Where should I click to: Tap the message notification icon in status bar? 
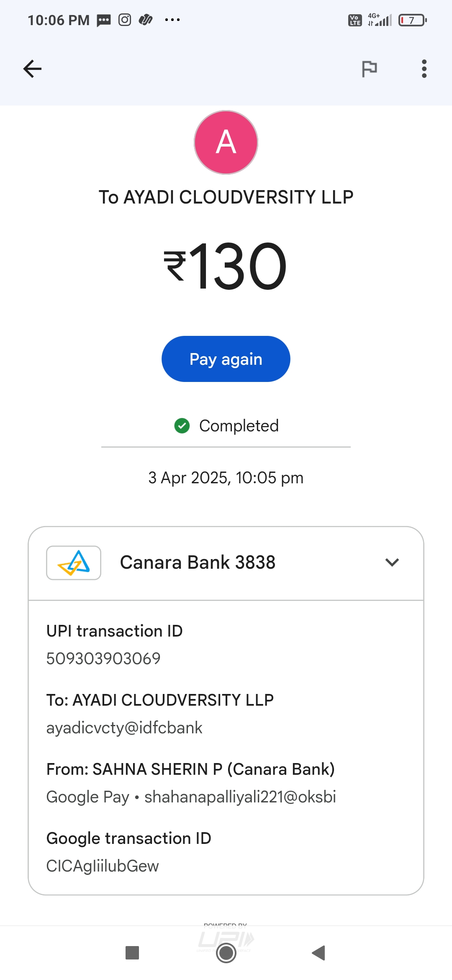pos(104,20)
